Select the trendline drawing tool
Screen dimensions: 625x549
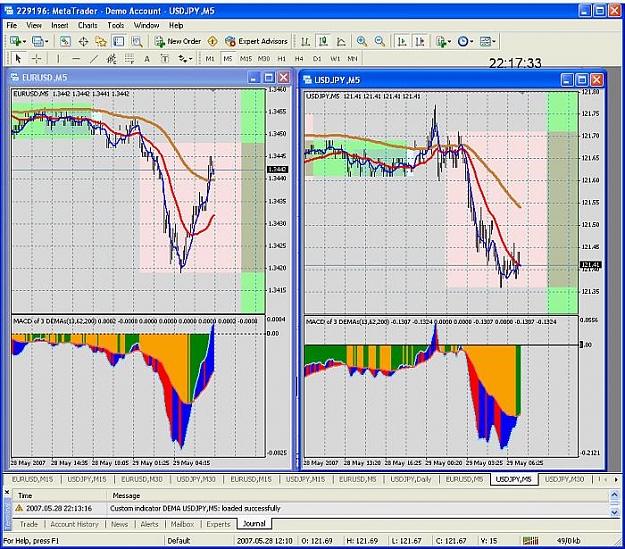point(94,59)
